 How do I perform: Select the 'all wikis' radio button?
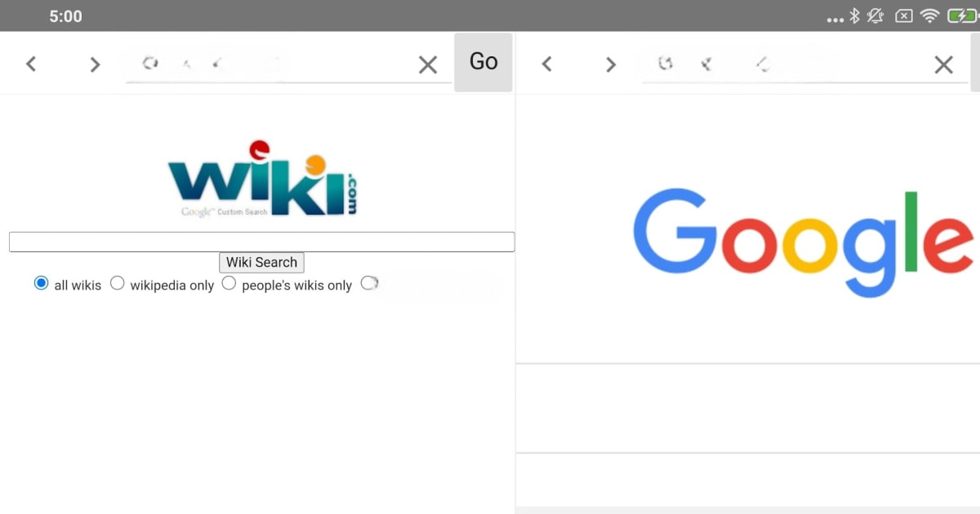point(41,283)
